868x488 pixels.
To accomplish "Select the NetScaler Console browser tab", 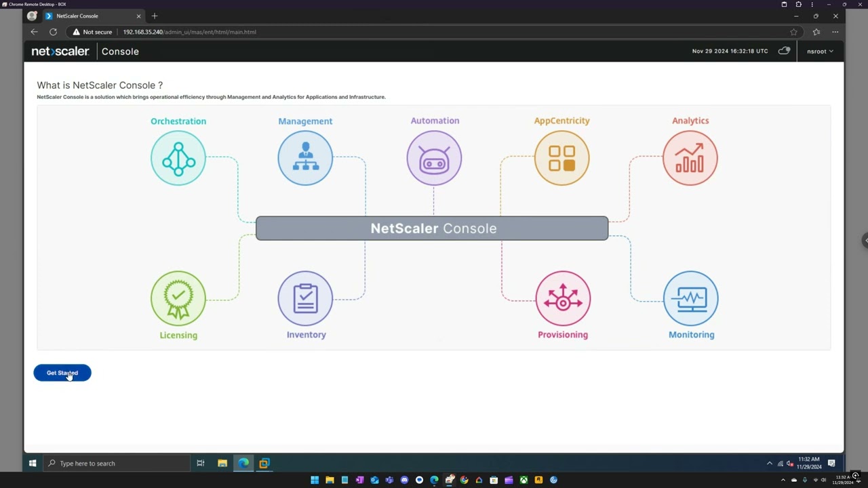I will 94,16.
